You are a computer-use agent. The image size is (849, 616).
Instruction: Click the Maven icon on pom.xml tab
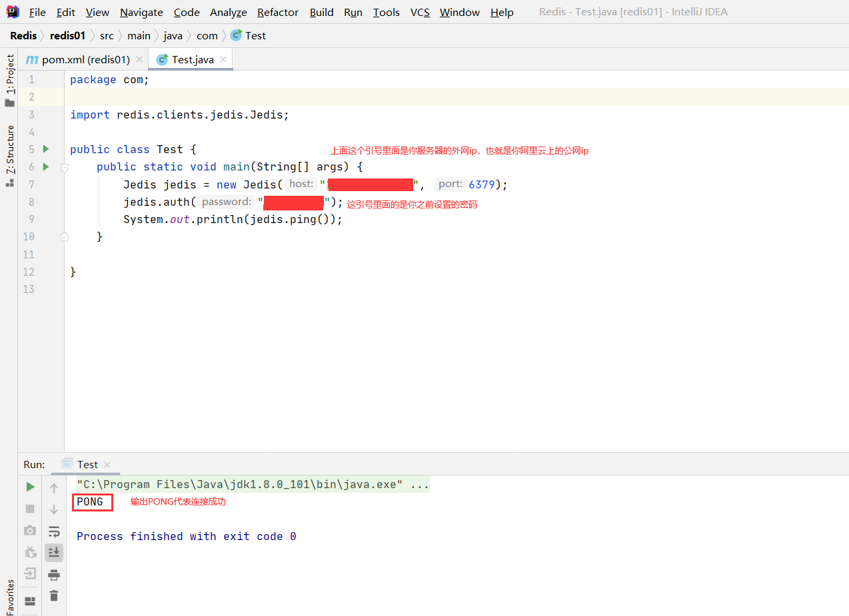click(x=31, y=59)
